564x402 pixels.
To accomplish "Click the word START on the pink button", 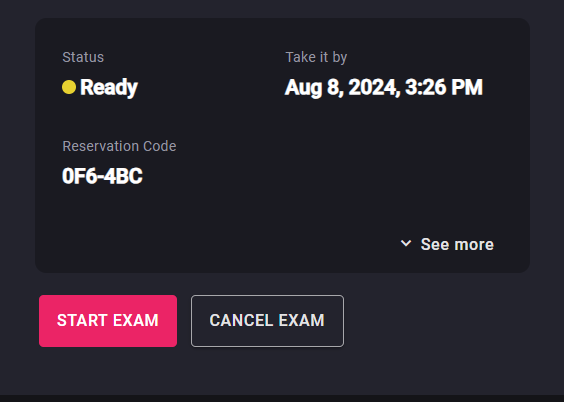I will point(82,320).
